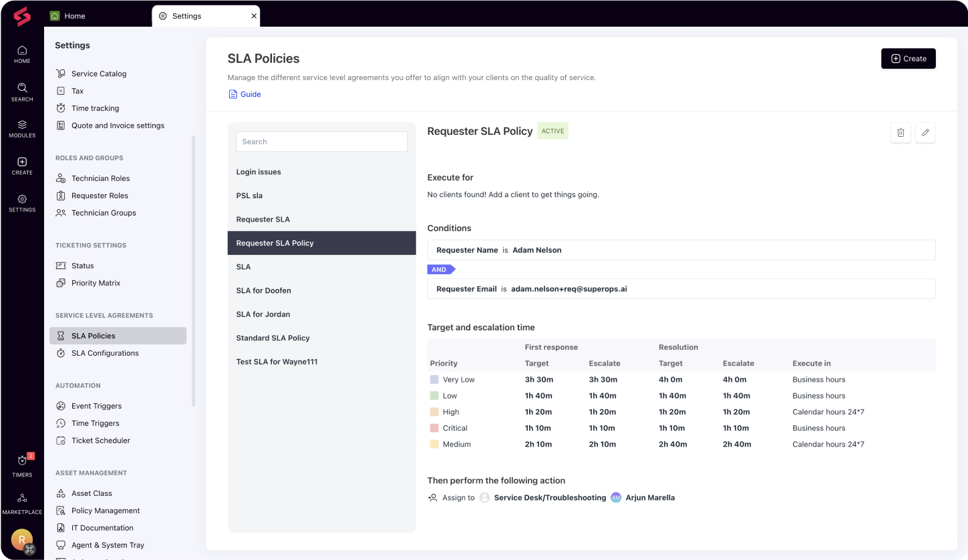Switch to the Home tab
Screen dimensions: 968x560
tap(73, 15)
